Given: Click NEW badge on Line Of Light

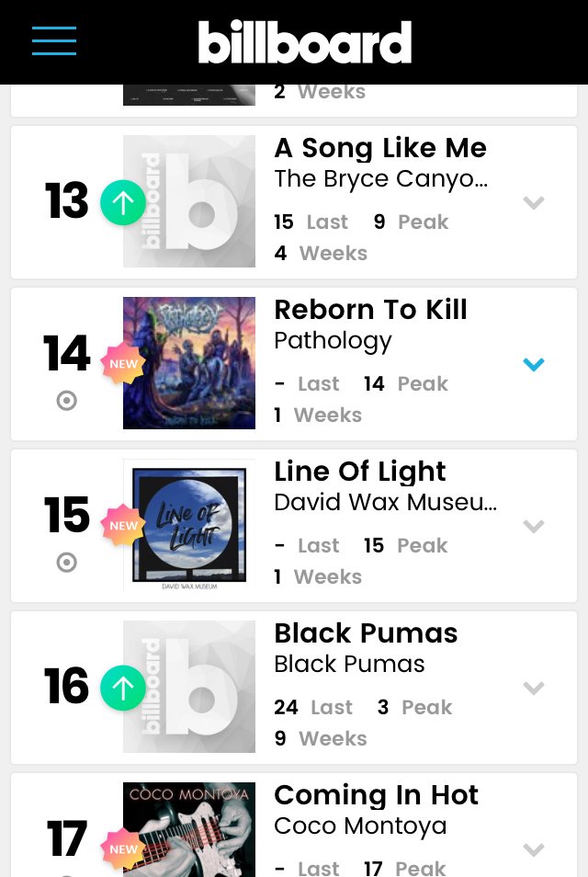Looking at the screenshot, I should tap(123, 526).
